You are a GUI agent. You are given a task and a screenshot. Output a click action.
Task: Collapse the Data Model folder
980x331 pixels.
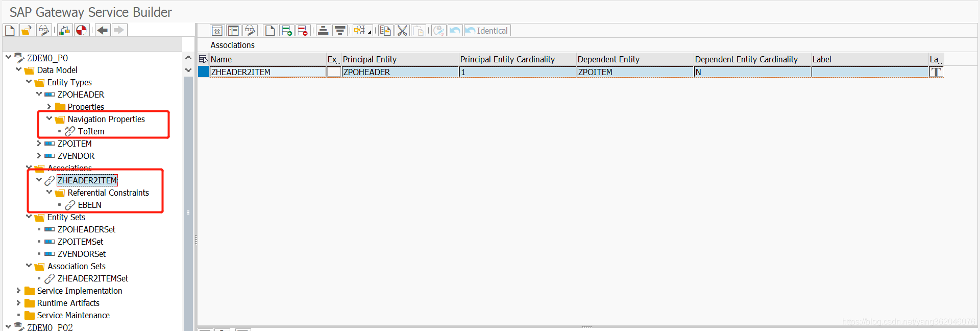[19, 69]
